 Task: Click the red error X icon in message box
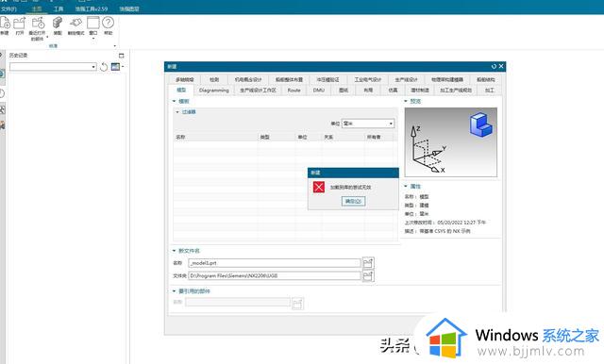tap(319, 187)
